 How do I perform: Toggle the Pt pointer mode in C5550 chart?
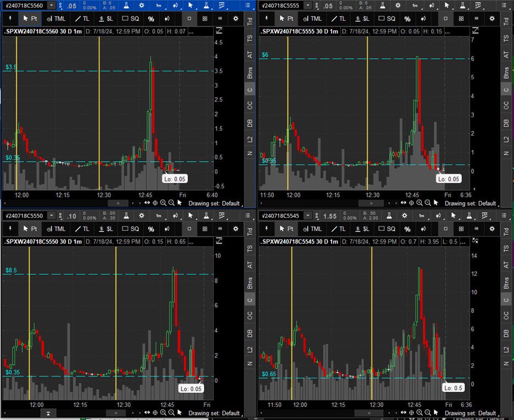(30, 229)
